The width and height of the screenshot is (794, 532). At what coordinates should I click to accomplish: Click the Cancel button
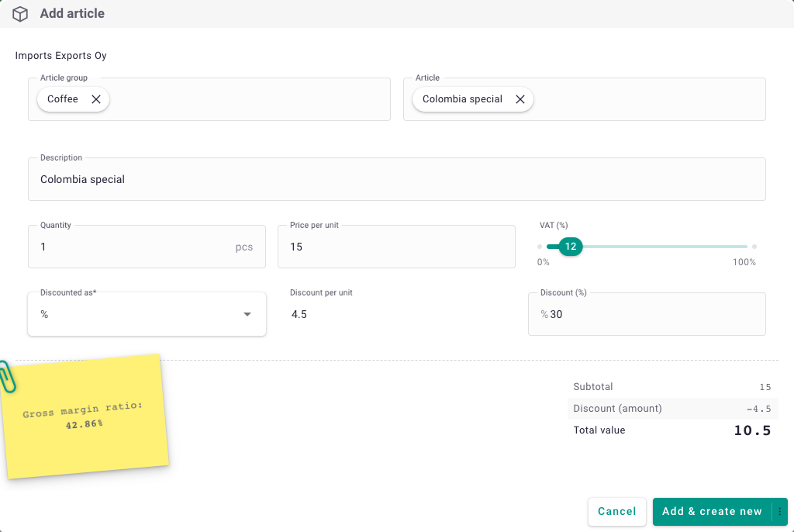tap(617, 512)
